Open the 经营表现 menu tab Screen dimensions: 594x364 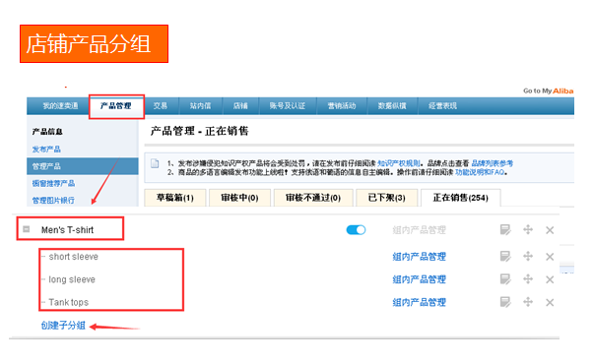click(x=443, y=106)
